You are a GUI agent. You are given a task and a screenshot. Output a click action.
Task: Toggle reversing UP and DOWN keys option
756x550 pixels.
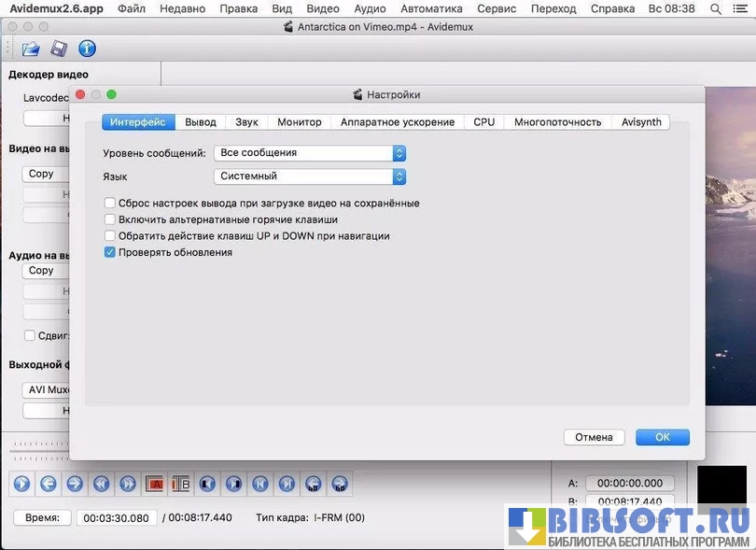point(110,236)
